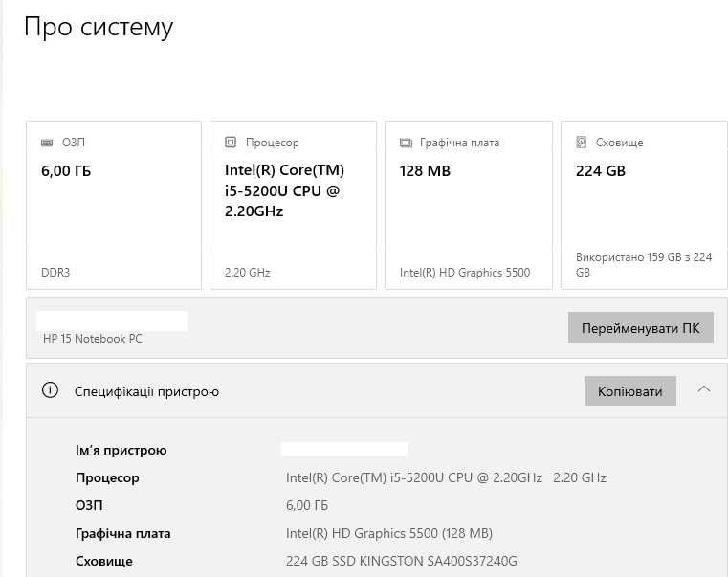Image resolution: width=728 pixels, height=577 pixels.
Task: Open the Сховище 224 GB card
Action: [645, 206]
